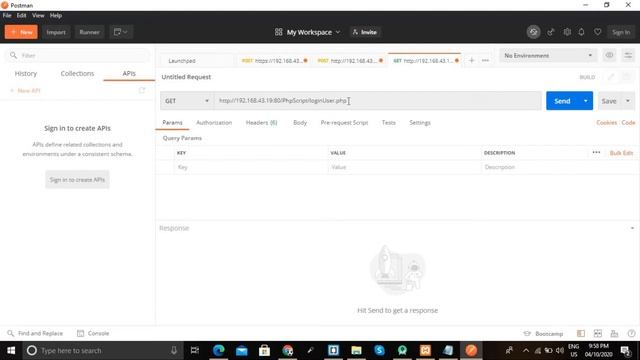Open help question mark icon
Screen dimensions: 640x360
pos(631,333)
